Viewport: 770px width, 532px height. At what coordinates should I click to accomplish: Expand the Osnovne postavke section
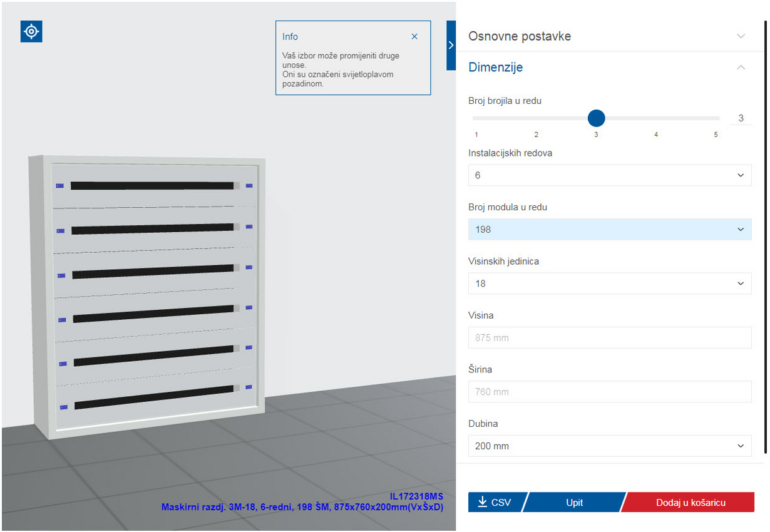point(741,36)
